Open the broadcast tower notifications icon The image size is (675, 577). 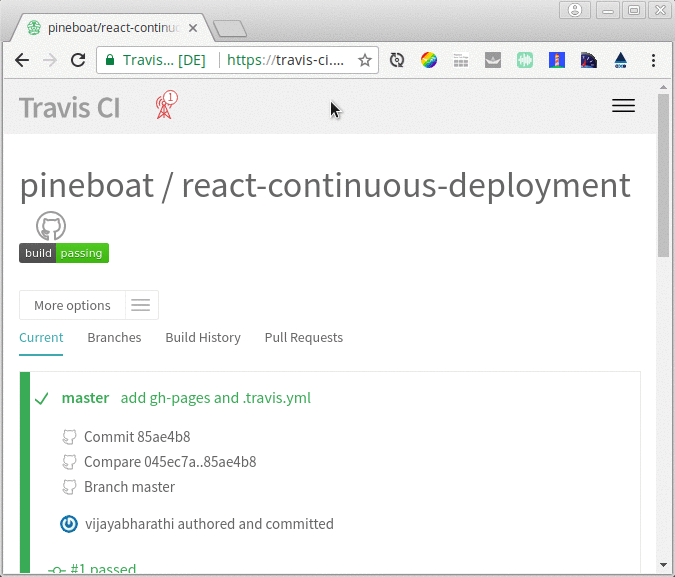point(166,105)
